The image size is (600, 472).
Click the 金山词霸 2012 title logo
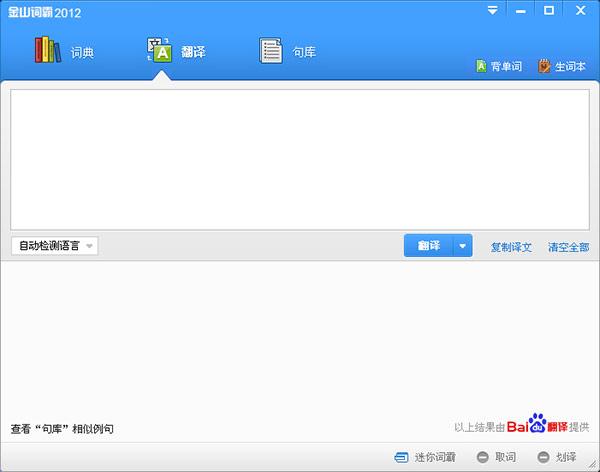pos(46,12)
